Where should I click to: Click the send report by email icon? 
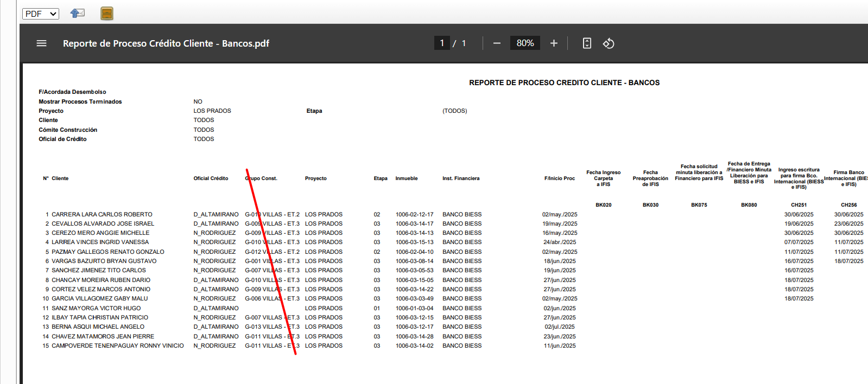78,14
